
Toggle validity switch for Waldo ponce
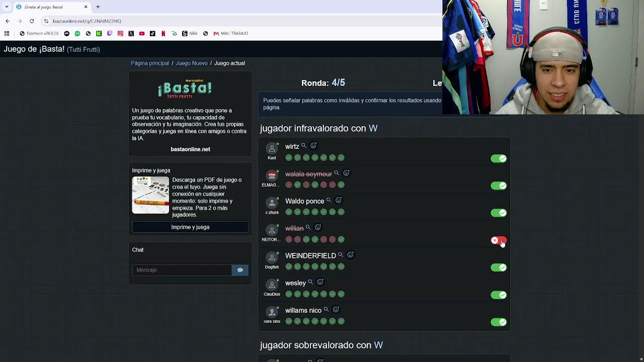[499, 213]
